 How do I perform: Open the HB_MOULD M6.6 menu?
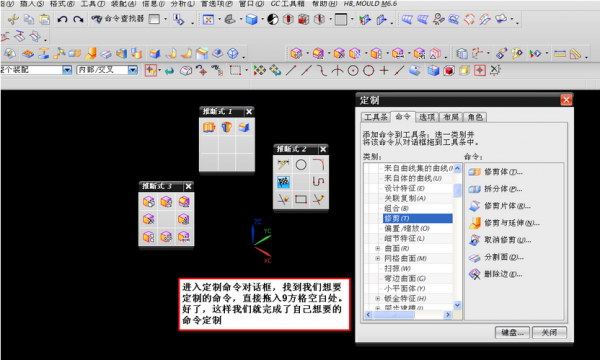point(370,4)
